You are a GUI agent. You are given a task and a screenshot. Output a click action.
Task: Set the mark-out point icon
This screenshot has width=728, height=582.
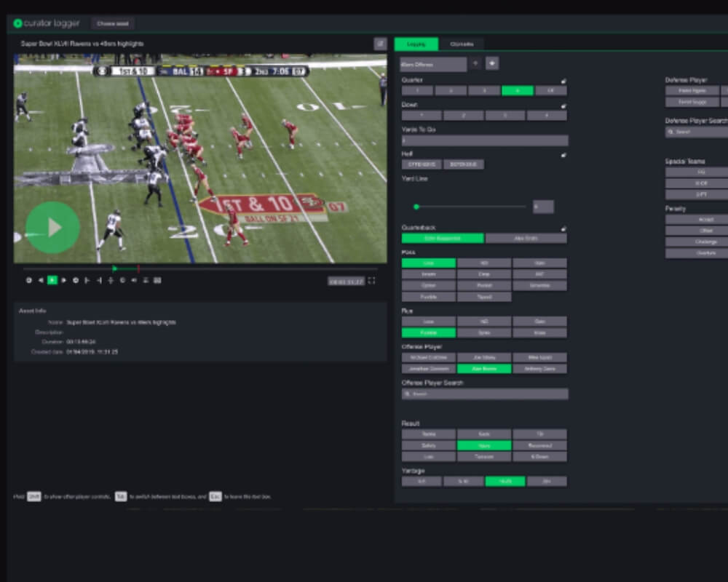coord(99,280)
